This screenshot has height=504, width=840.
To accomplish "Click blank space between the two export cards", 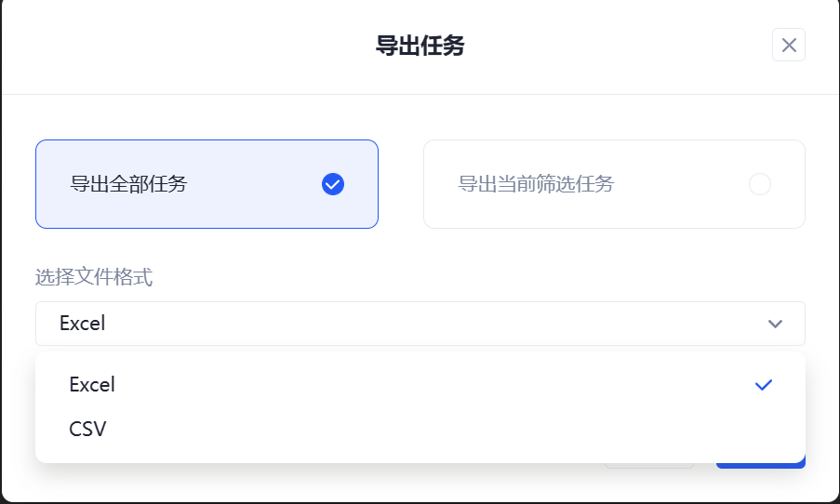I will coord(401,184).
